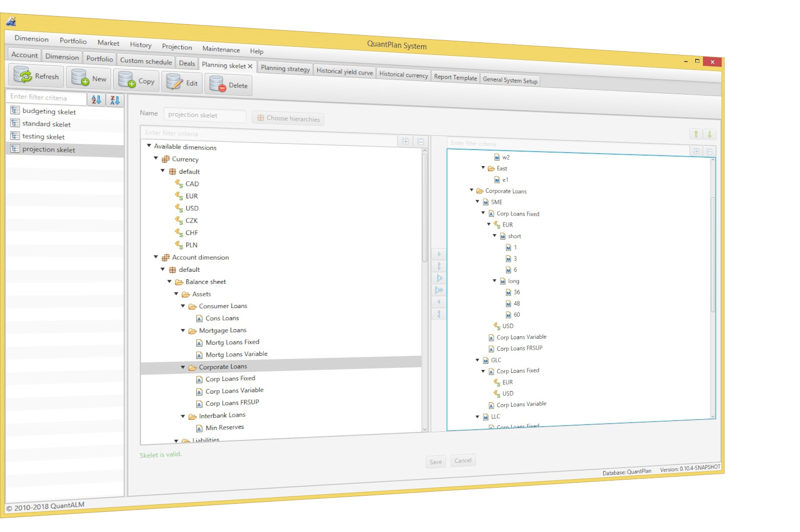This screenshot has height=532, width=800.
Task: Open the Dimension menu
Action: tap(32, 39)
